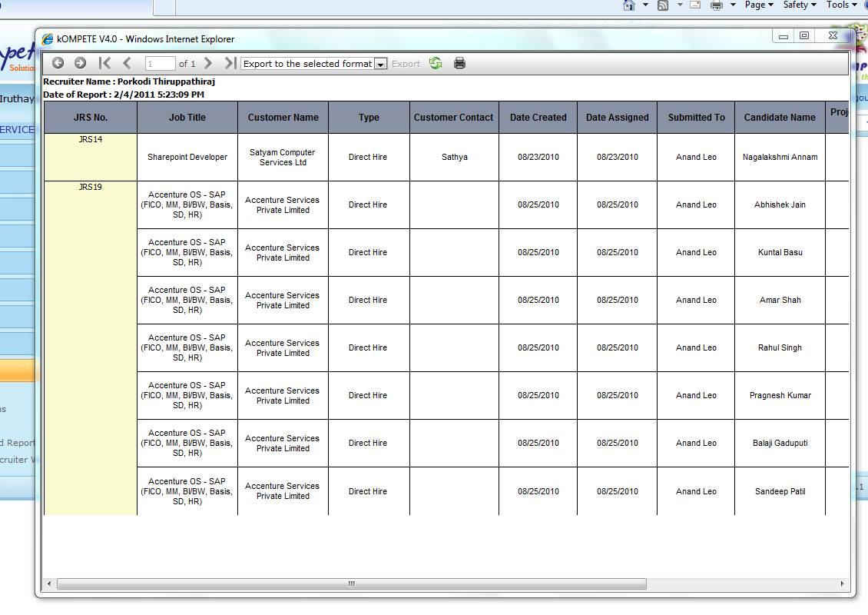Click the report viewer back navigation icon
The width and height of the screenshot is (868, 615).
point(58,63)
